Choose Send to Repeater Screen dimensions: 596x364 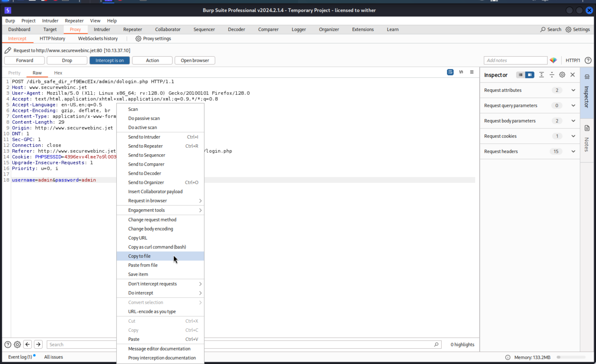160,146
